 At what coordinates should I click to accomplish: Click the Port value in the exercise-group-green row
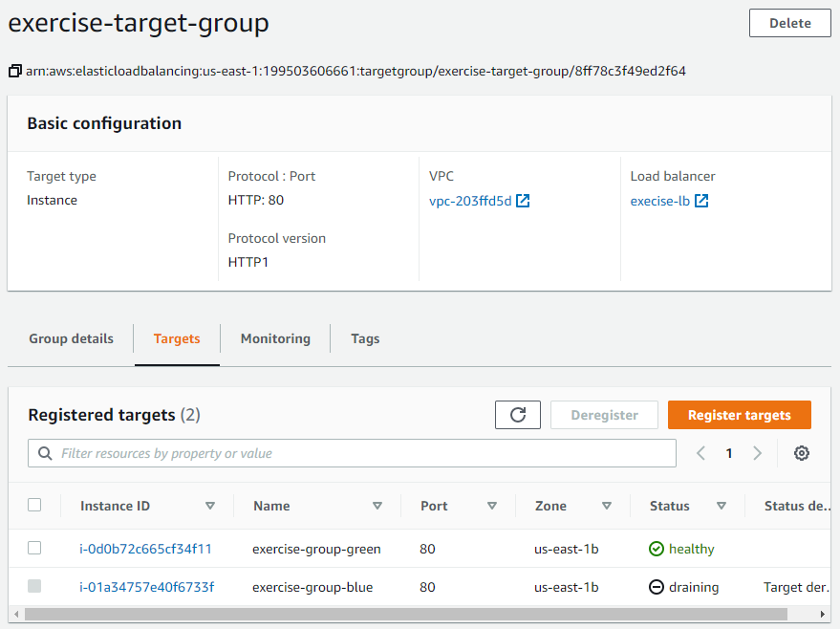pyautogui.click(x=427, y=549)
